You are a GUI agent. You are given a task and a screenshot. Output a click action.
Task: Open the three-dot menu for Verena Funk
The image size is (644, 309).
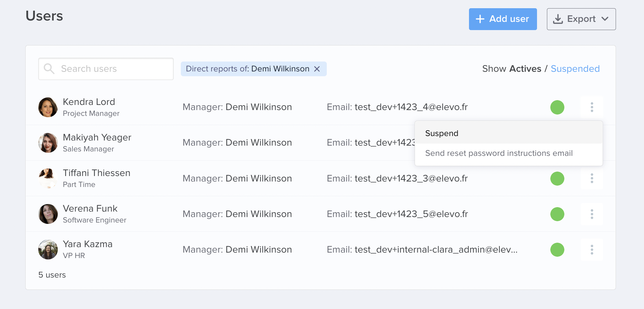(592, 214)
